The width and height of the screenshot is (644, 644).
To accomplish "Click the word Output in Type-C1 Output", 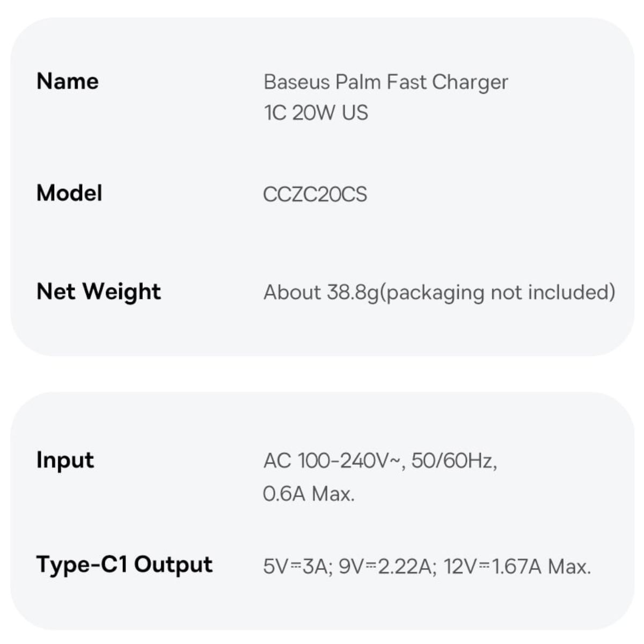I will click(173, 565).
